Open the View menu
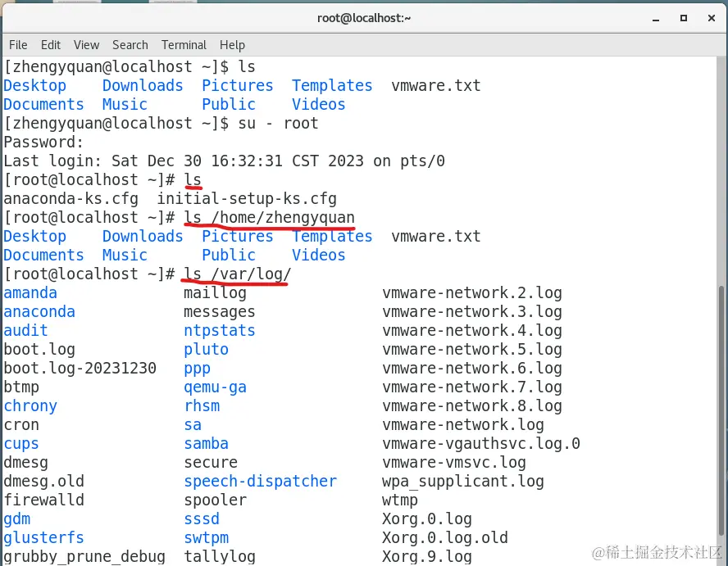Viewport: 728px width, 566px height. [x=86, y=45]
